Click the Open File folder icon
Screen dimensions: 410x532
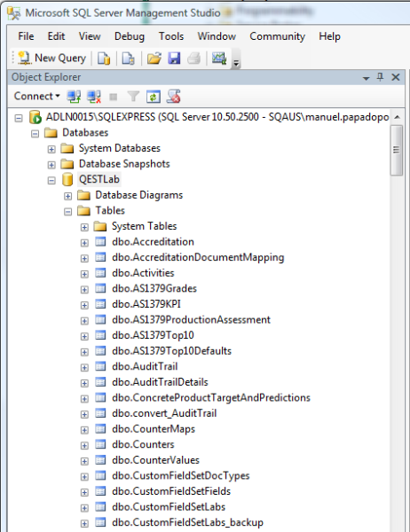click(x=154, y=59)
